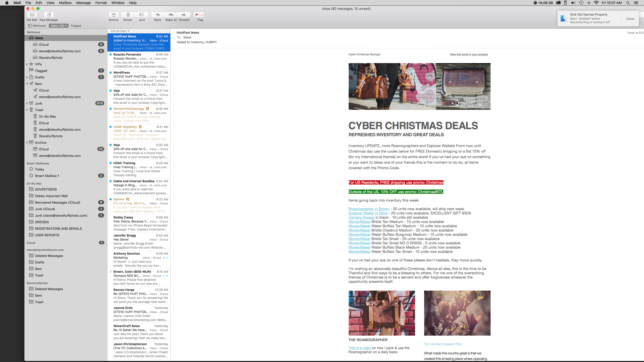Archive the selected message
Image resolution: width=644 pixels, height=362 pixels.
click(x=113, y=15)
